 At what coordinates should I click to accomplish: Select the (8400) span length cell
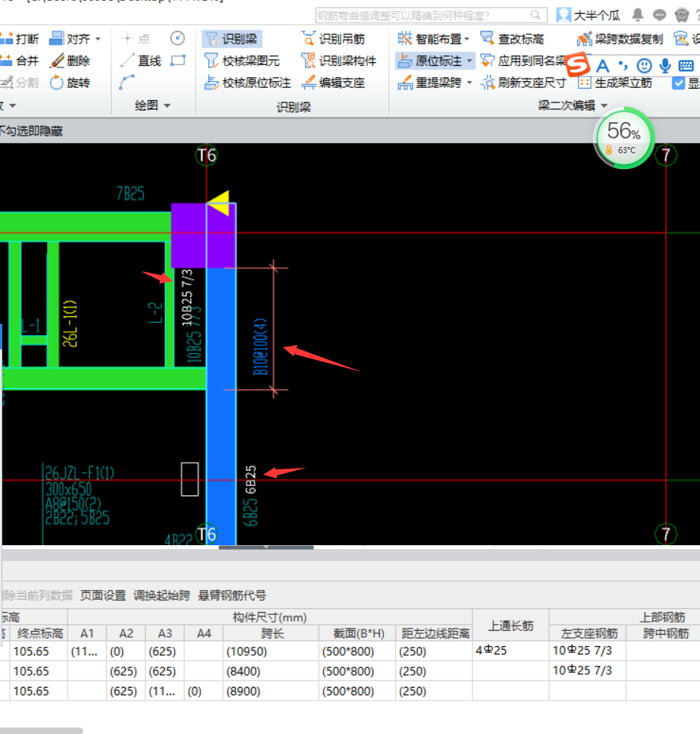pos(271,671)
